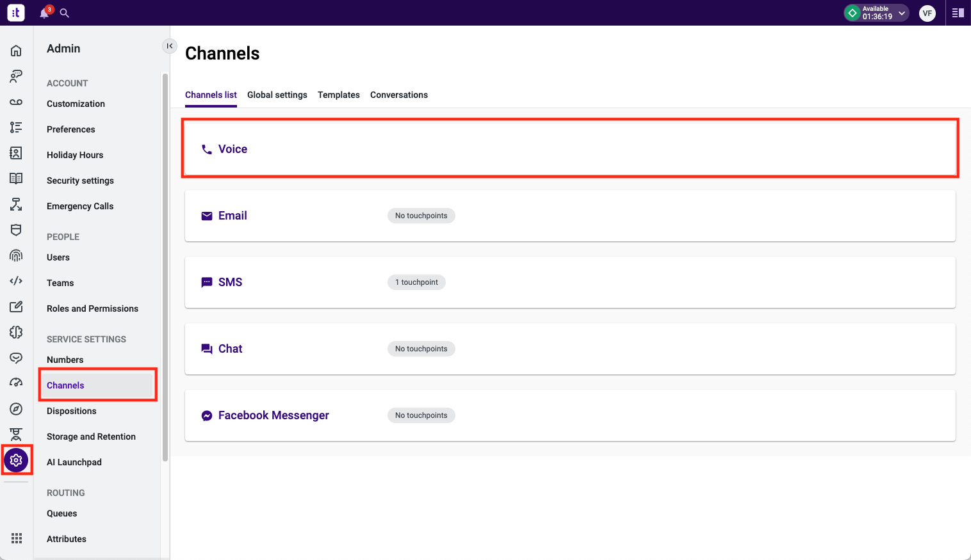The image size is (971, 560).
Task: Open the shield guardian icon
Action: tap(16, 230)
